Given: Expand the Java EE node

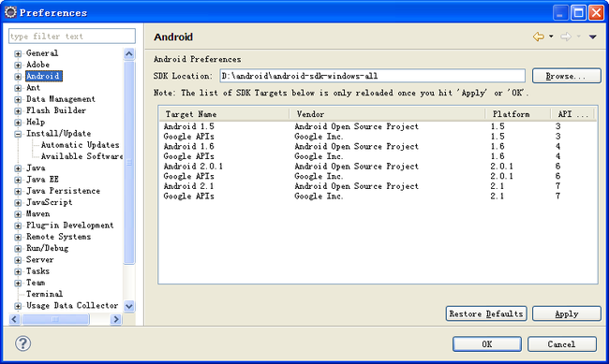Looking at the screenshot, I should [x=18, y=180].
